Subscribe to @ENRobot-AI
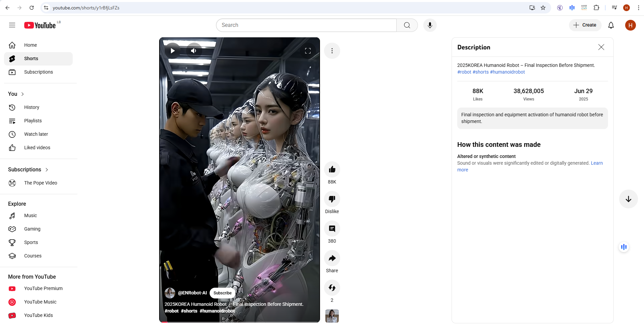 coord(222,293)
